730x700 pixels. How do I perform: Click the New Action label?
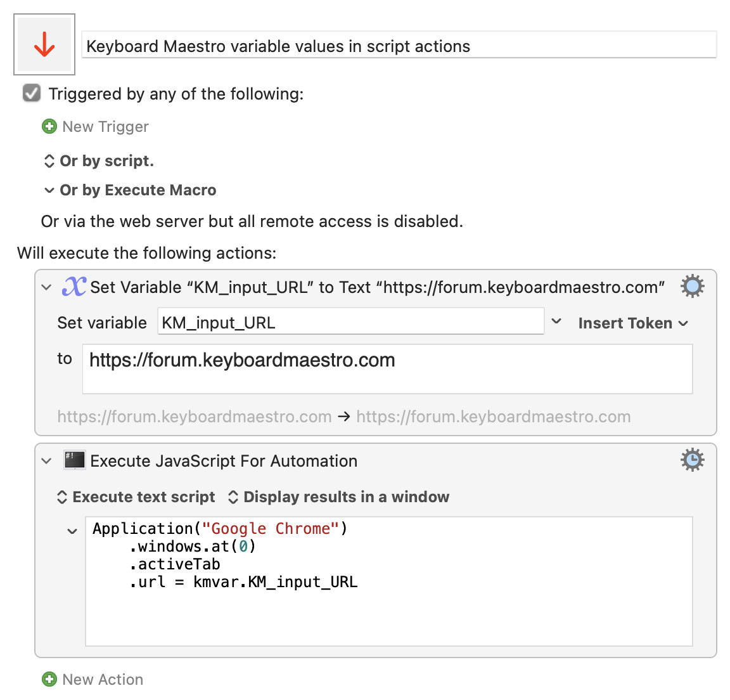point(103,680)
